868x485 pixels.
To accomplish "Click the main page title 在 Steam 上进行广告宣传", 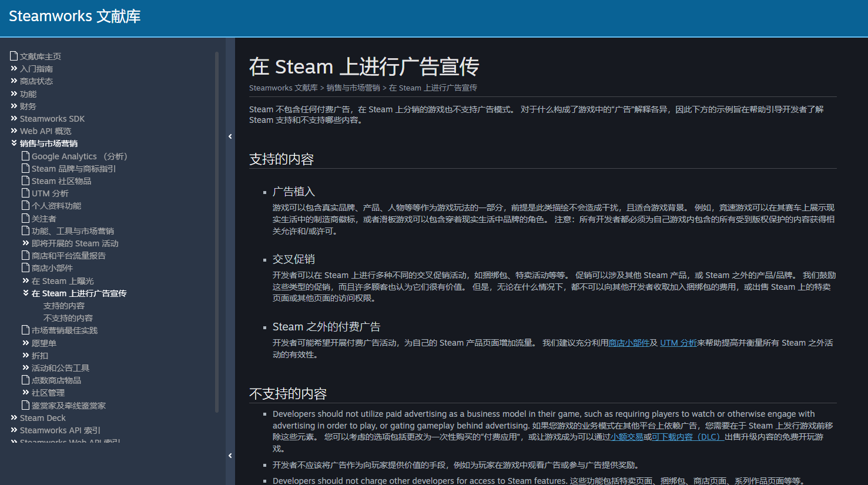I will pyautogui.click(x=364, y=66).
